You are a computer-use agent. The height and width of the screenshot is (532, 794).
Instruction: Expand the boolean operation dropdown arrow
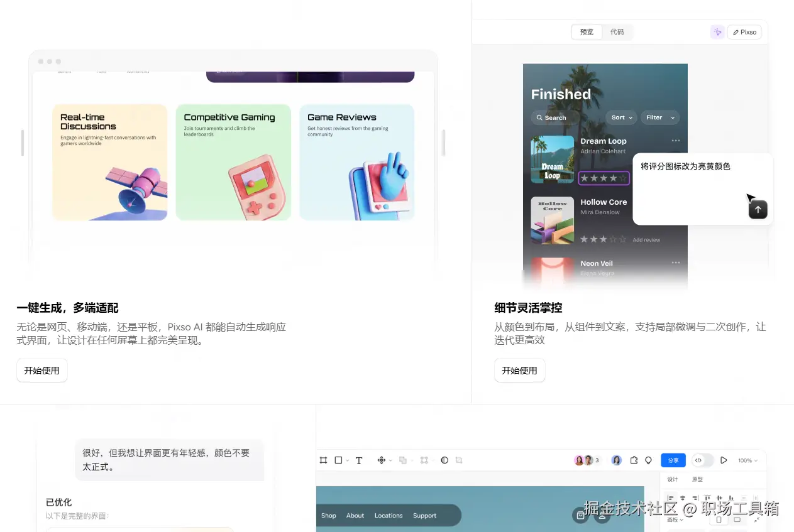412,460
